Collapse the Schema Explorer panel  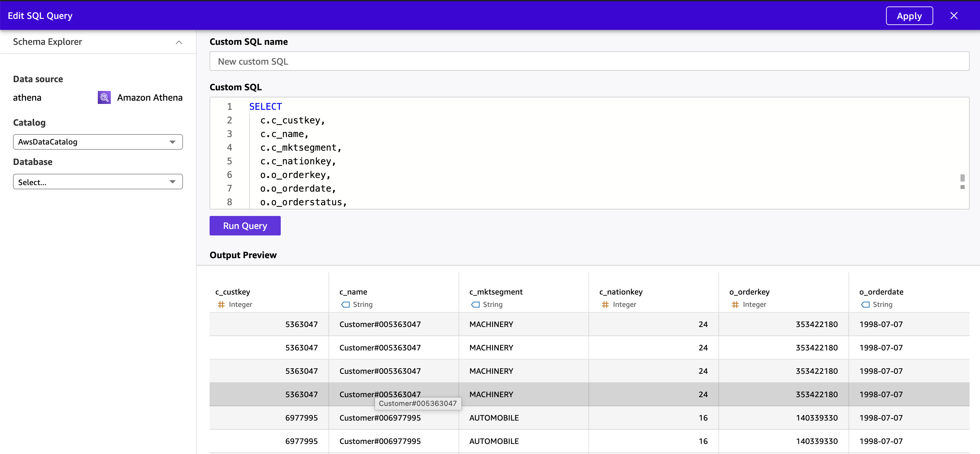pos(179,42)
